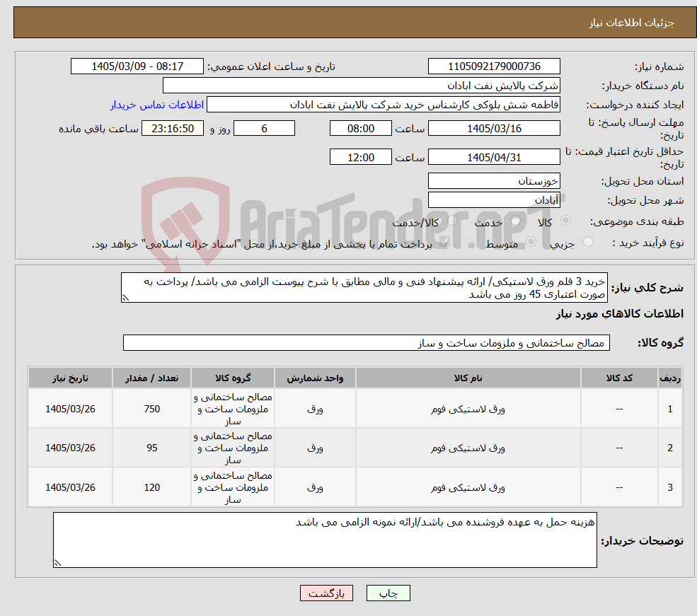The image size is (697, 616).
Task: Click the چاپ print button
Action: tap(388, 593)
